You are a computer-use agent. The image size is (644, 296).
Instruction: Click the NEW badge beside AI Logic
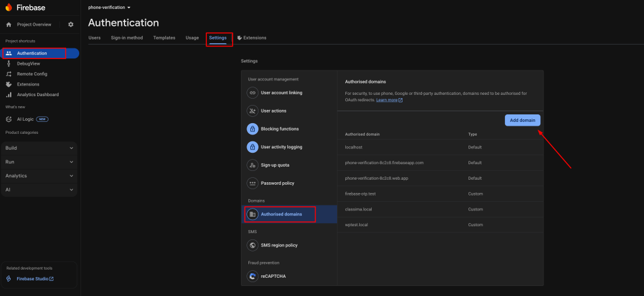[x=42, y=119]
